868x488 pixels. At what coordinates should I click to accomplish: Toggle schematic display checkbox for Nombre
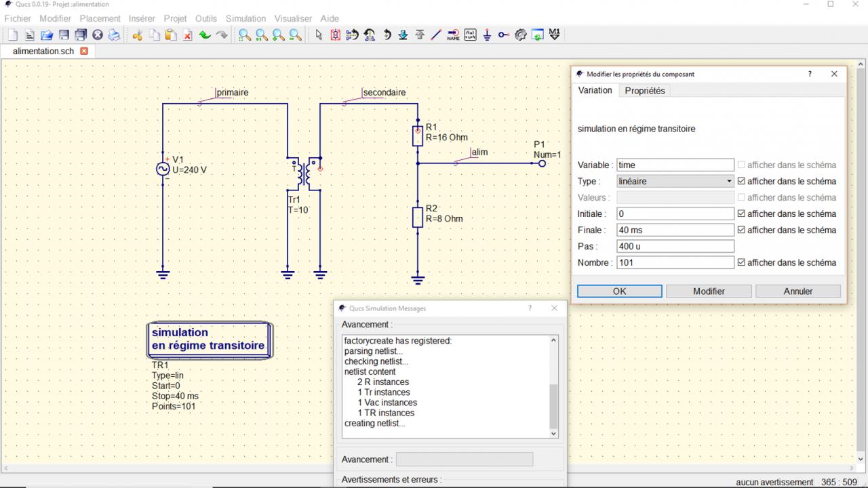click(x=741, y=263)
